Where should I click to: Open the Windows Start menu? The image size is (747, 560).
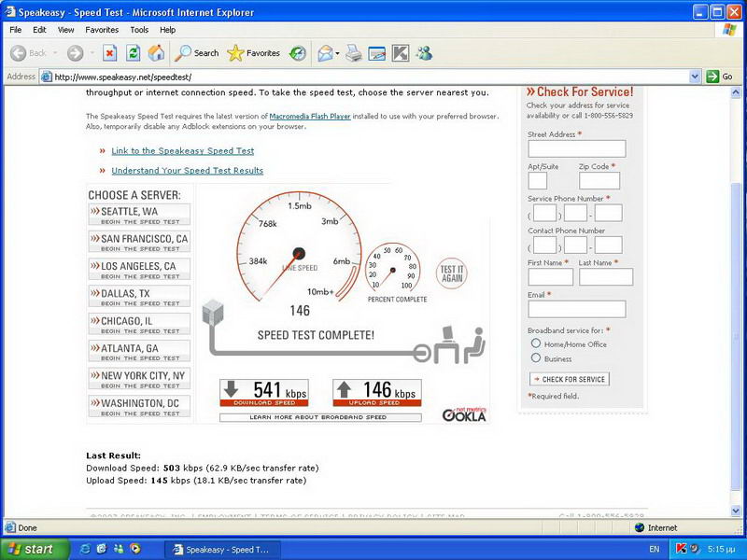click(x=35, y=549)
